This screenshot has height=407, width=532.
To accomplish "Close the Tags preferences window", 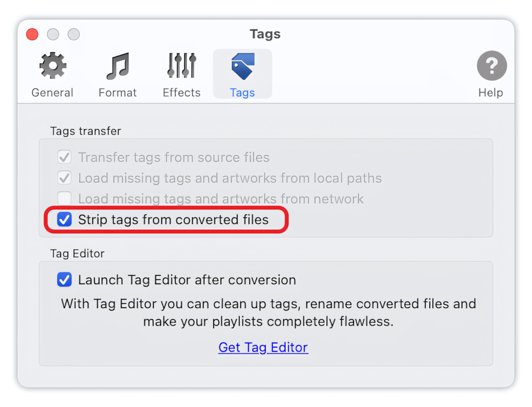I will pos(32,34).
